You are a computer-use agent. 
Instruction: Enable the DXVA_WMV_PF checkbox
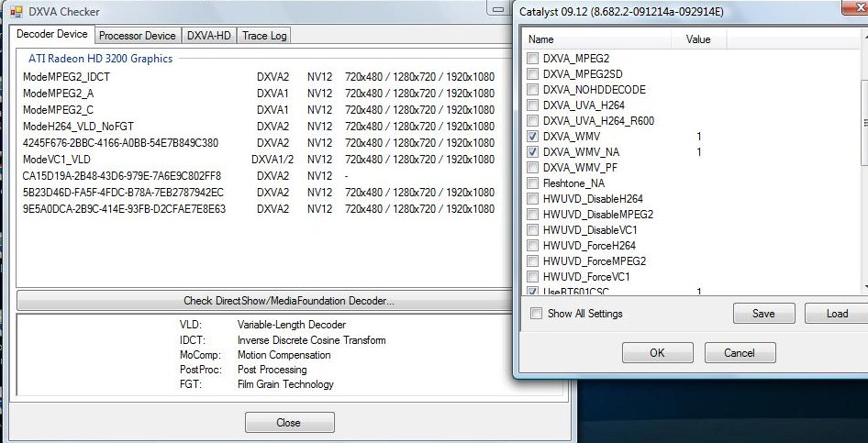click(532, 167)
